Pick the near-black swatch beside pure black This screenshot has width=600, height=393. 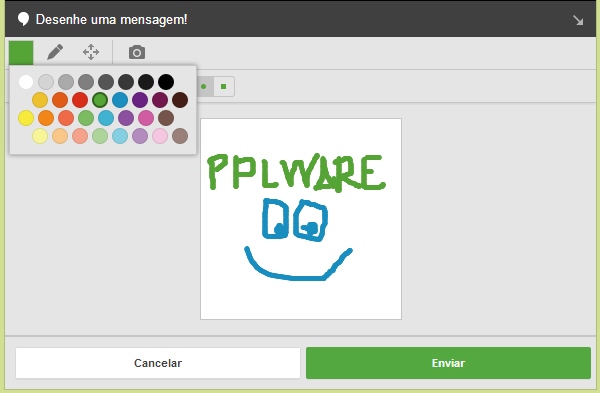[146, 82]
